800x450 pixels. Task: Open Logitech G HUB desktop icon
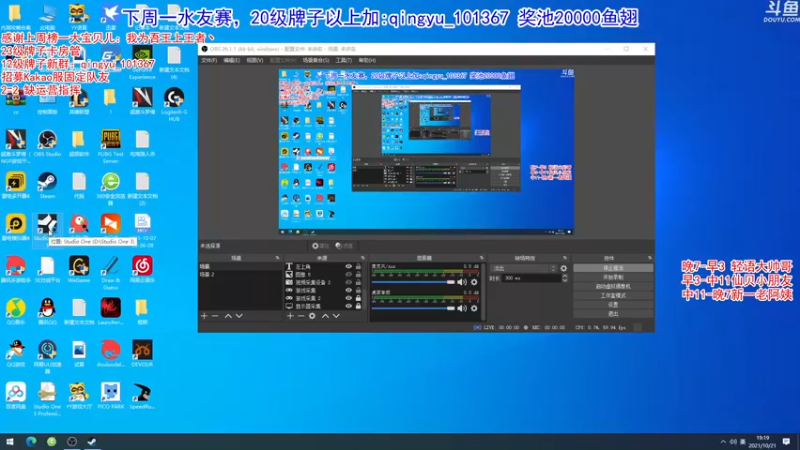coord(174,104)
